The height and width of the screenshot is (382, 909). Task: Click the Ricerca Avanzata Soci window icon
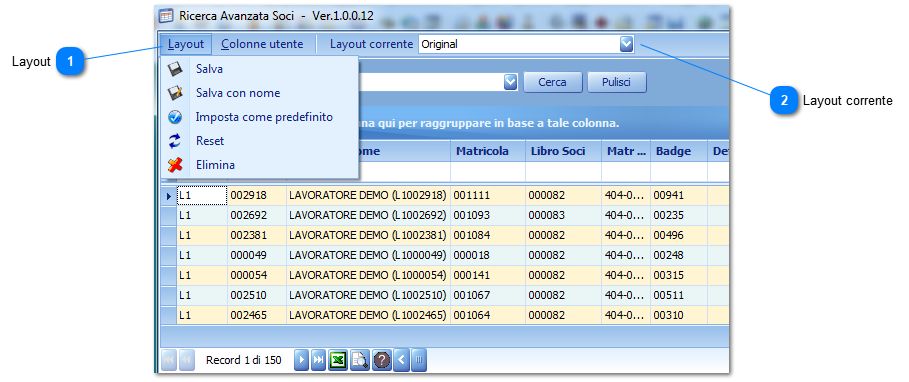[x=166, y=16]
